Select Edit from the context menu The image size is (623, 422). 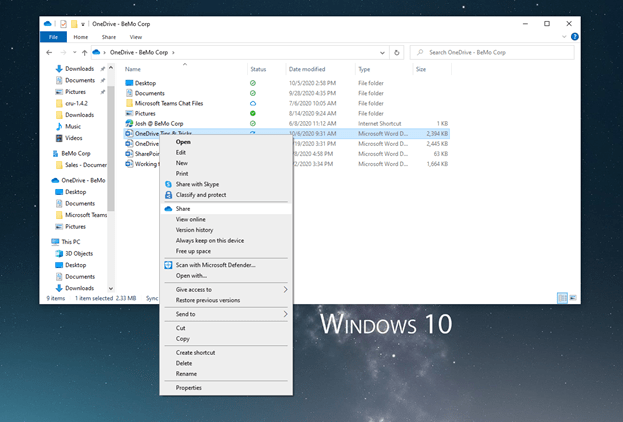(x=226, y=153)
